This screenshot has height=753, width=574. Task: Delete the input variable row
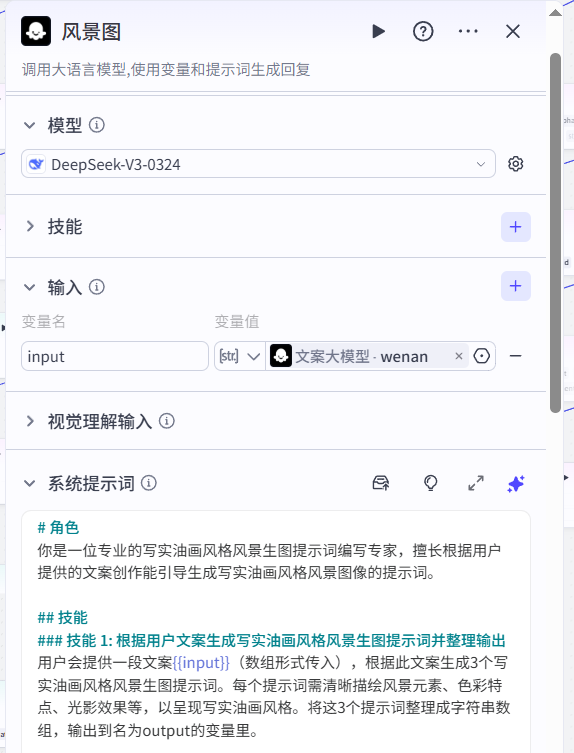[x=515, y=356]
